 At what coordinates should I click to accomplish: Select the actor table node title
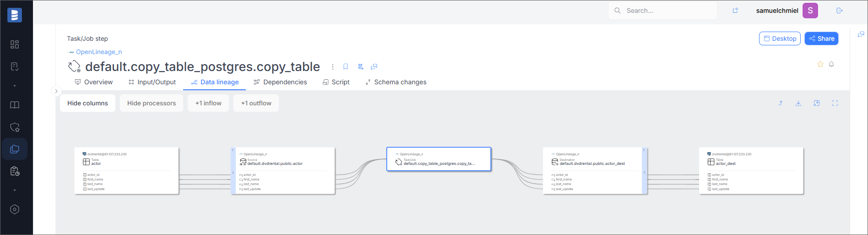pyautogui.click(x=96, y=164)
